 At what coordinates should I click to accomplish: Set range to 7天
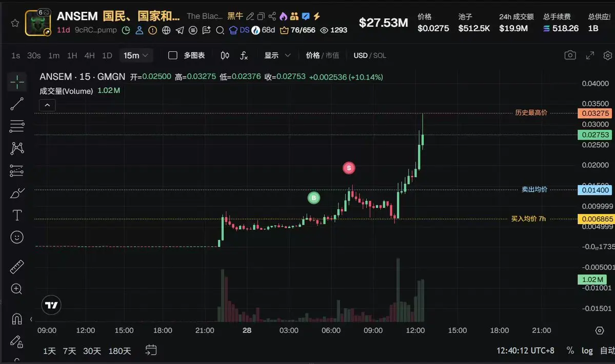(69, 351)
